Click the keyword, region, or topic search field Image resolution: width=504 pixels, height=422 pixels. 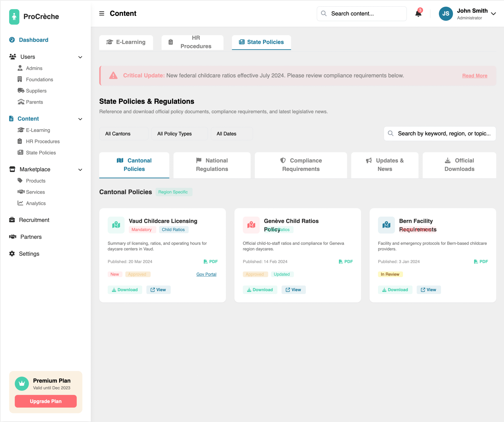[444, 134]
